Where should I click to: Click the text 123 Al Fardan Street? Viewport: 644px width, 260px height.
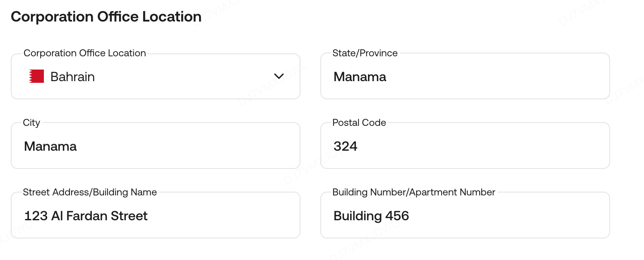(x=86, y=216)
